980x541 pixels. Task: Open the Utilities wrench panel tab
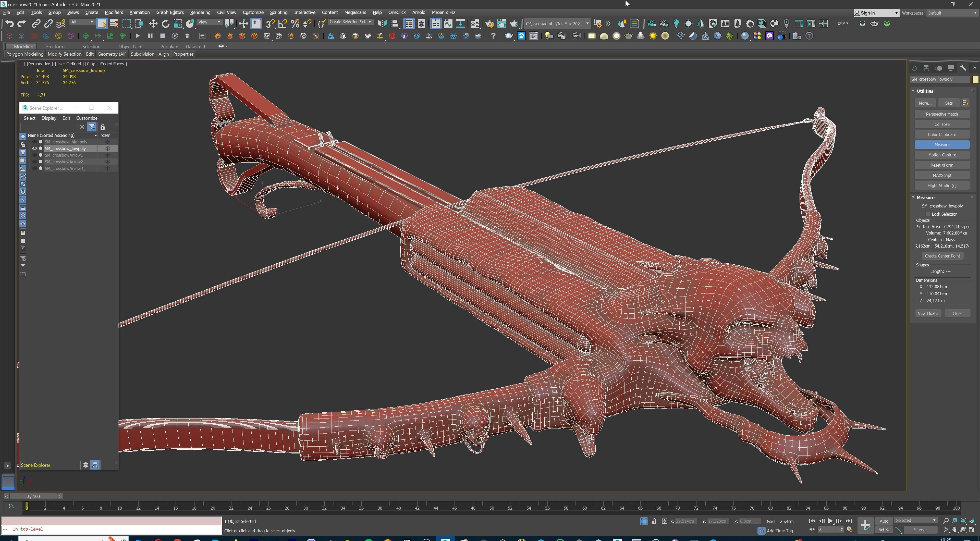click(x=963, y=68)
